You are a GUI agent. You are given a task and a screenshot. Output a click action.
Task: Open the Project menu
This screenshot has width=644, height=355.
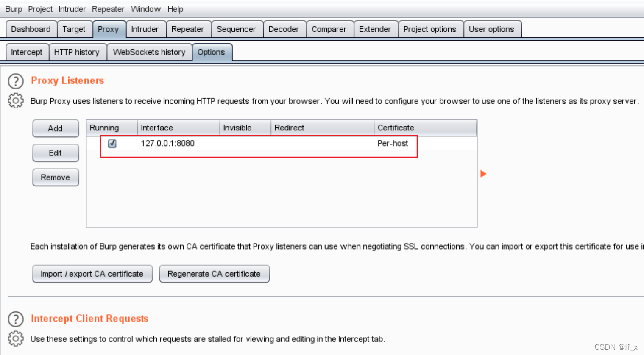40,9
